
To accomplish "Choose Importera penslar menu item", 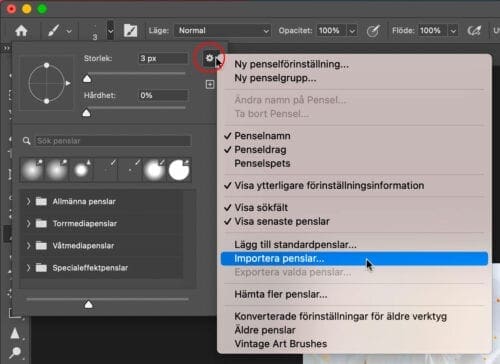I will 354,259.
